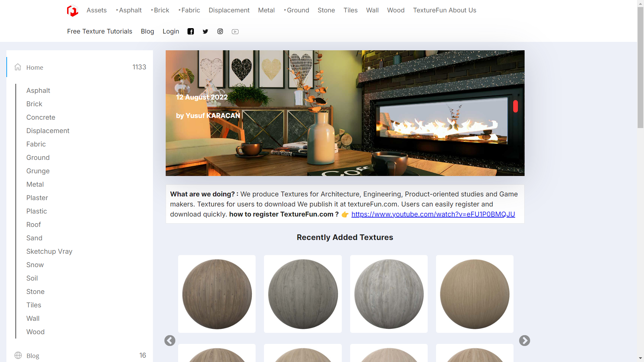Click the scrollbar down arrow
644x362 pixels.
tap(640, 359)
